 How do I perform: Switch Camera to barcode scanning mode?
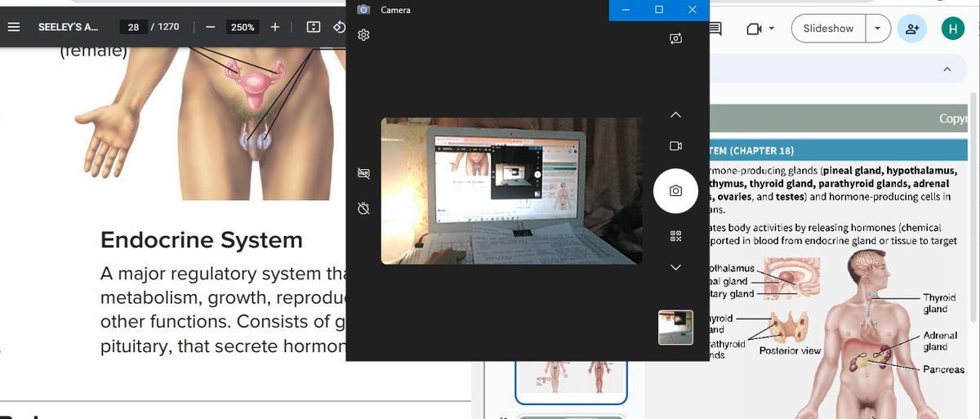[x=675, y=236]
